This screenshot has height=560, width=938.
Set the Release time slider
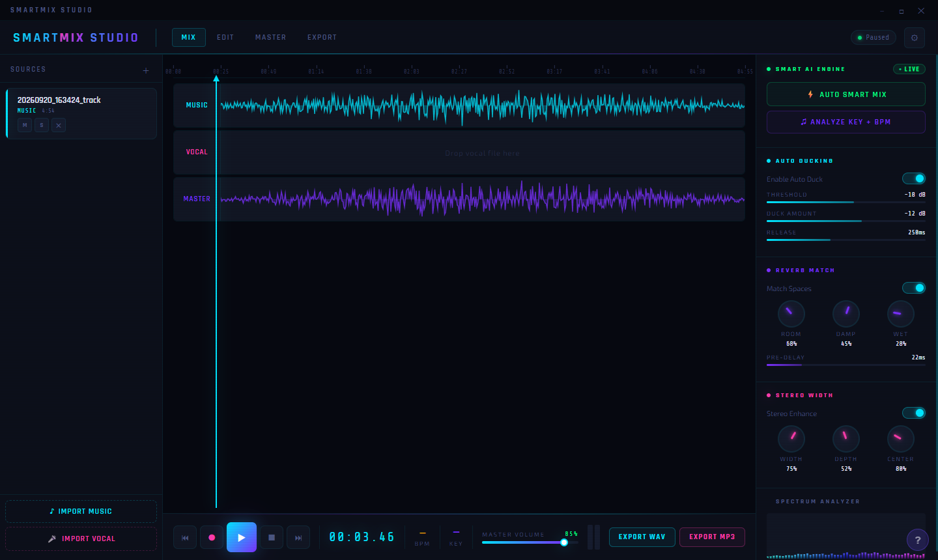[x=846, y=240]
